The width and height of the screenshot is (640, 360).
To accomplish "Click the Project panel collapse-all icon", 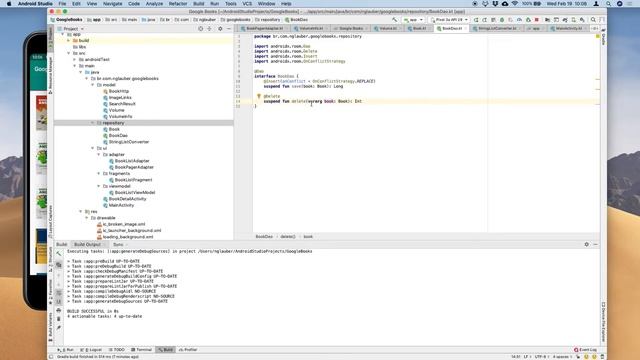I will [x=209, y=29].
